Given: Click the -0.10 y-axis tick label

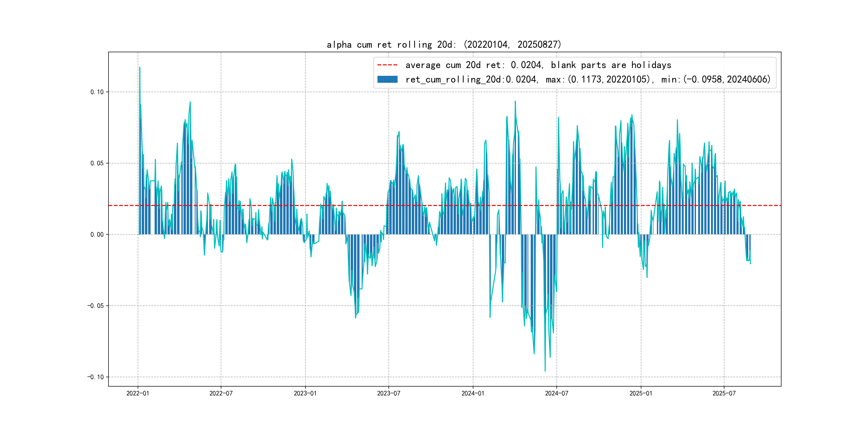Looking at the screenshot, I should [x=96, y=377].
